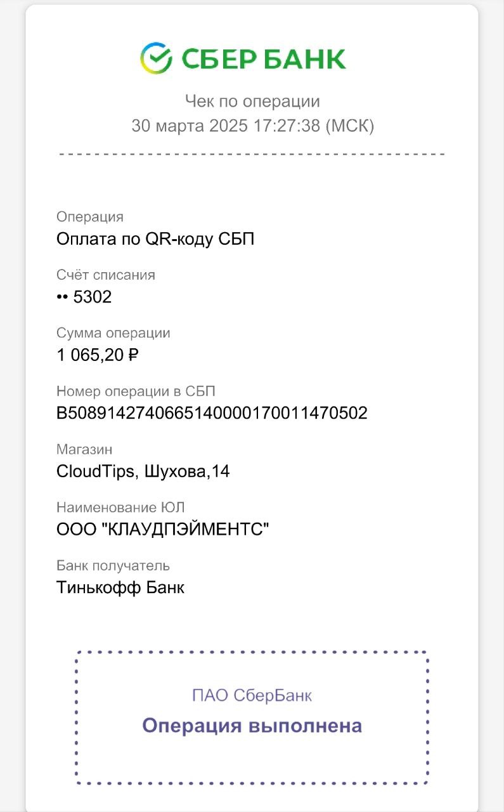Click the Sber green checkmark logo icon
This screenshot has width=504, height=812.
[x=156, y=58]
